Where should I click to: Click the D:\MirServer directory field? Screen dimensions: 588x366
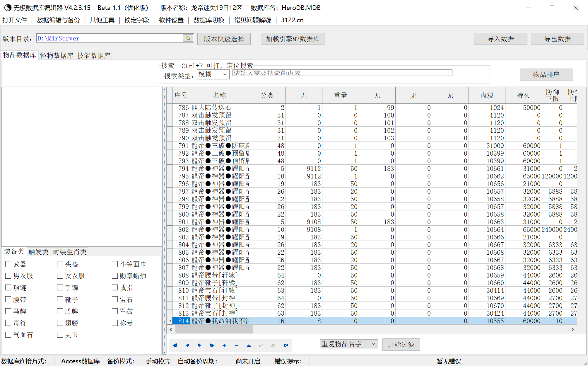(x=110, y=38)
